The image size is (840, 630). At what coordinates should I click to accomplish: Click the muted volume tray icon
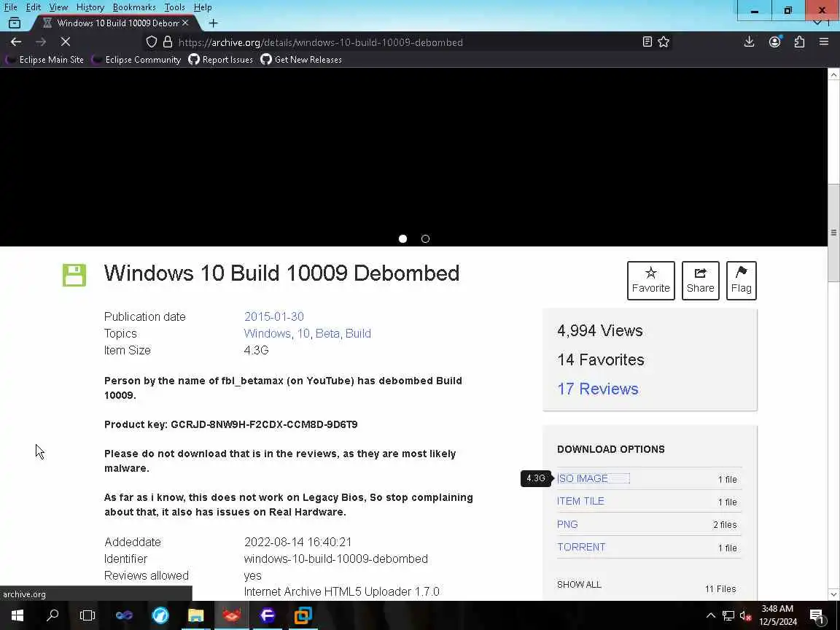pos(746,615)
